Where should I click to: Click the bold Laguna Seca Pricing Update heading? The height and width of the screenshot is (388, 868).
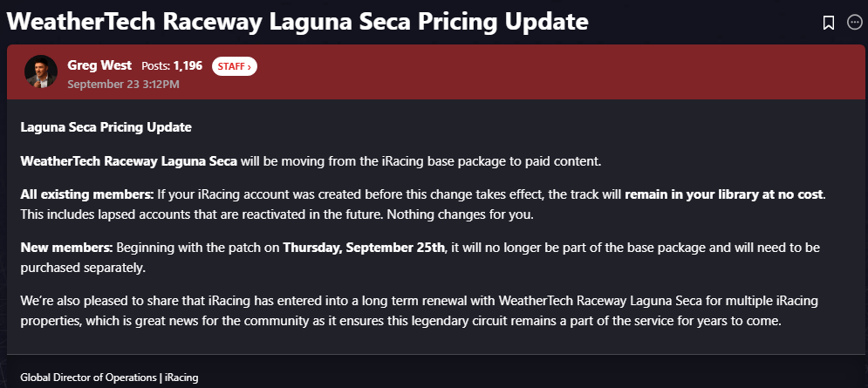pos(106,127)
